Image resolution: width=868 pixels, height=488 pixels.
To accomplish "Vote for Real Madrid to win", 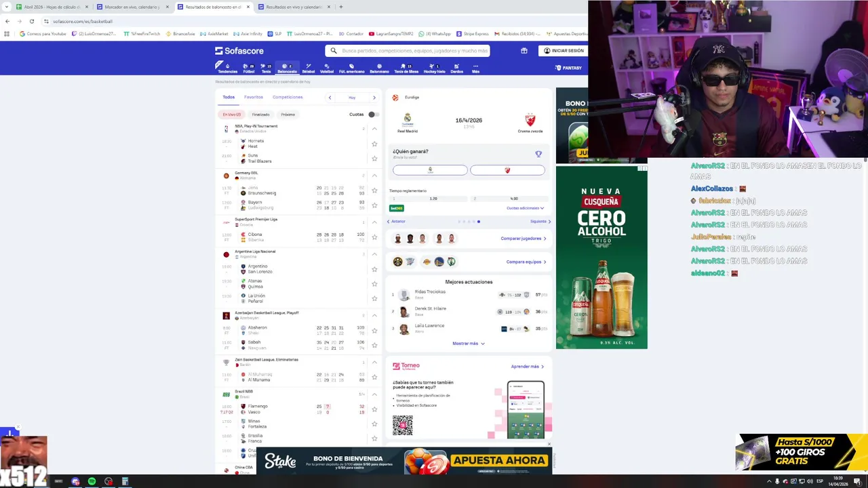I will 430,170.
